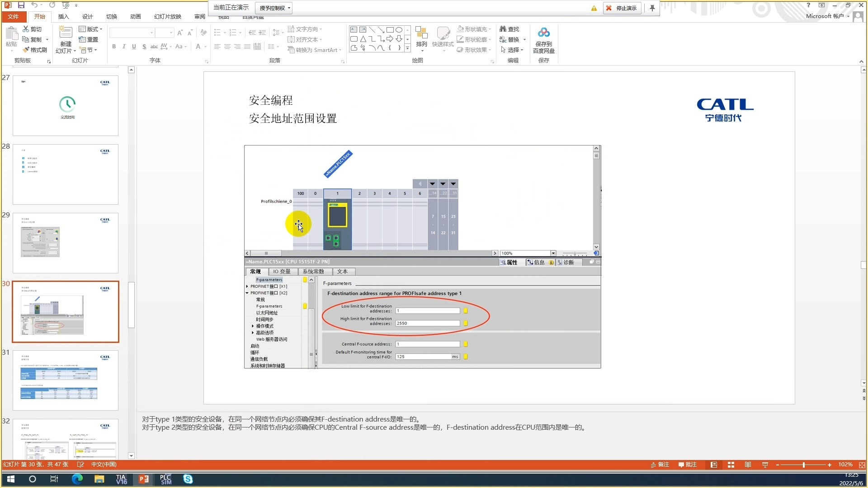Toggle bold text formatting
868x488 pixels.
(114, 47)
